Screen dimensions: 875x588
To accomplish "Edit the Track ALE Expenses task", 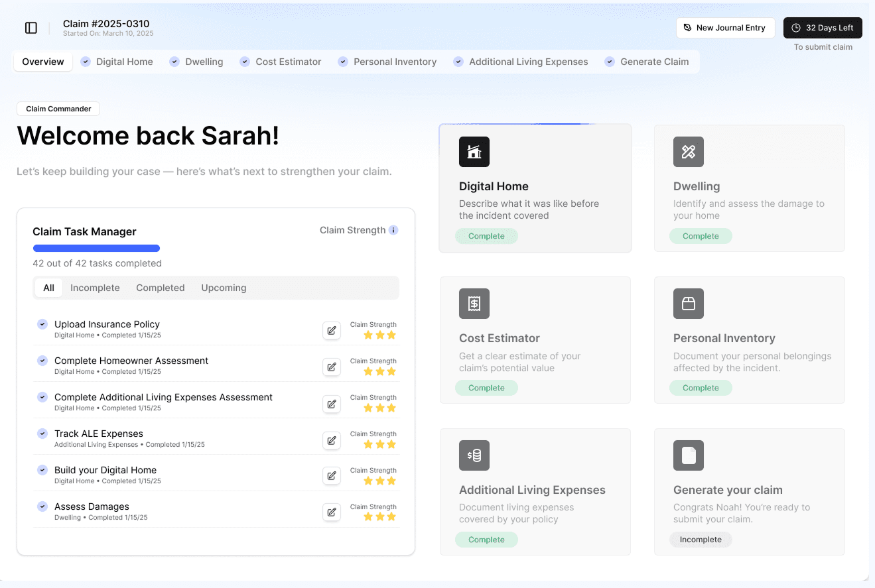I will [332, 440].
